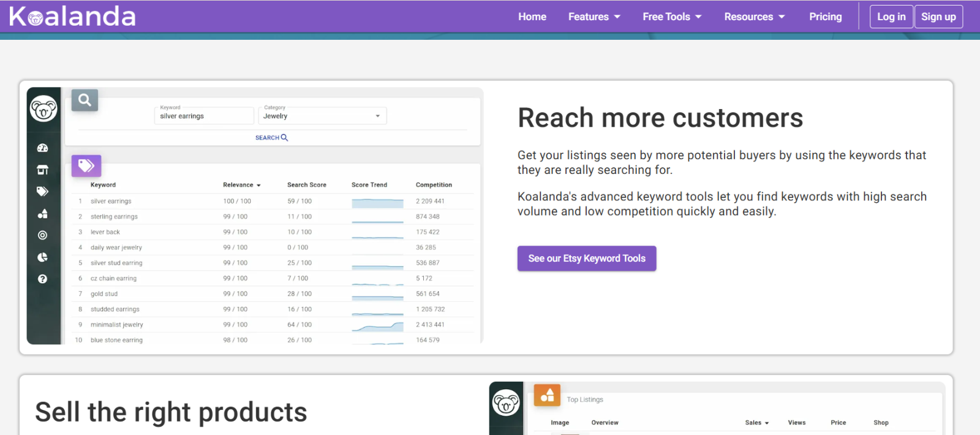Click the silver earrings keyword field
Viewport: 980px width, 435px height.
pos(204,115)
